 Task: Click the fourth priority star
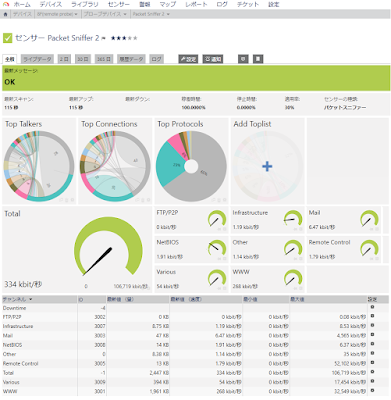[x=130, y=38]
